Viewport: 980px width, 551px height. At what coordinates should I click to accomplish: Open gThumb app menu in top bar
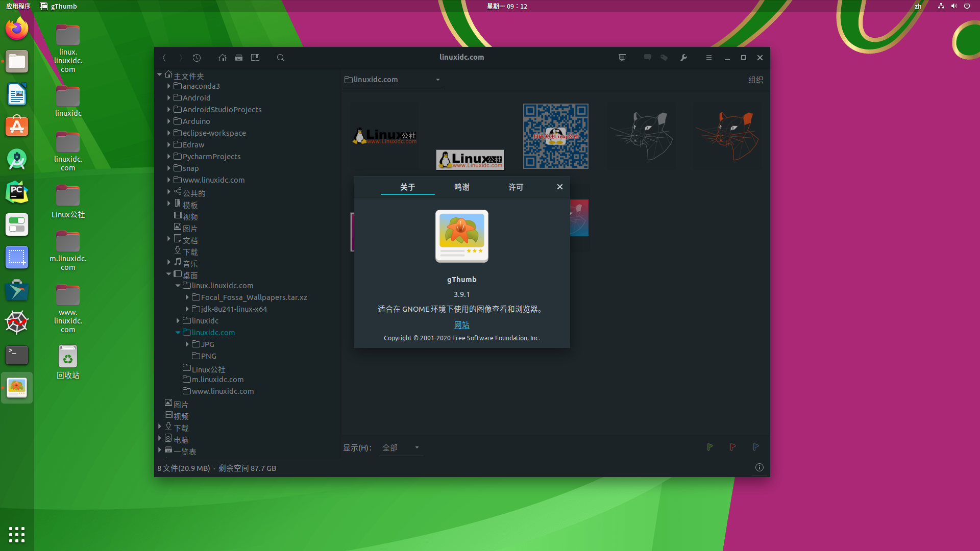(x=58, y=6)
